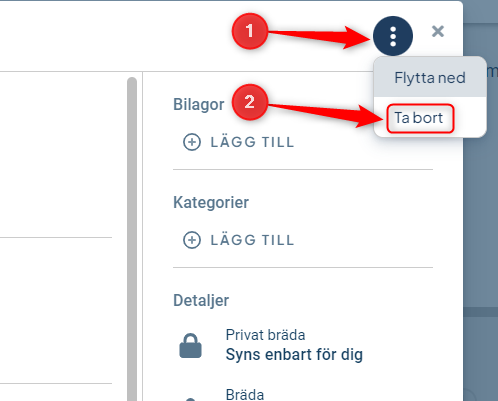
Task: Select "Flytta ned" from the menu
Action: [x=430, y=78]
